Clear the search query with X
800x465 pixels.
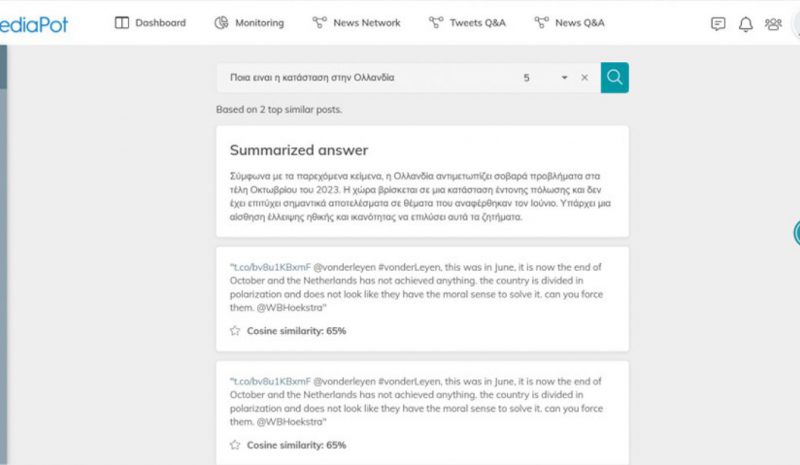(585, 78)
